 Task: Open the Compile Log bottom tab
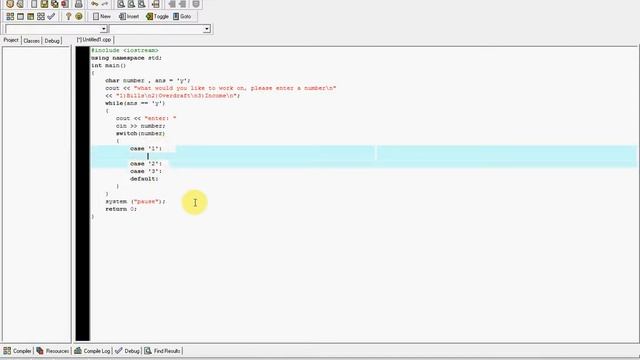click(92, 351)
